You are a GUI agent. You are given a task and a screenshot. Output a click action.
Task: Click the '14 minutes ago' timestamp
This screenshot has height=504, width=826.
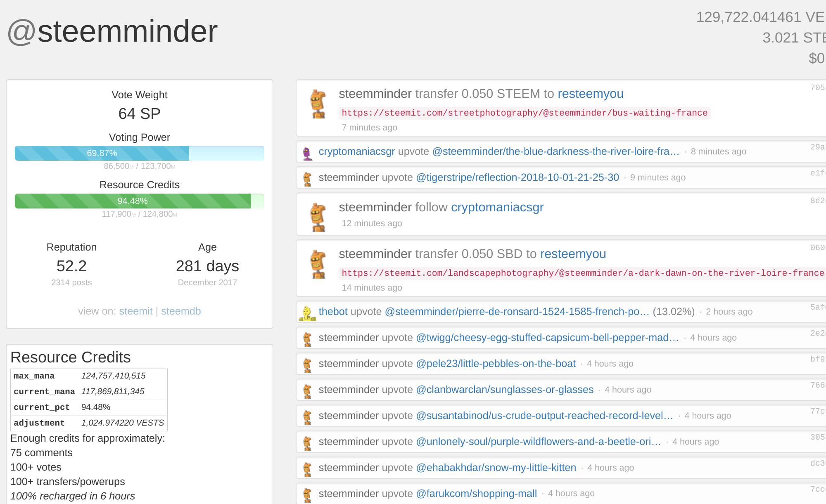[372, 288]
